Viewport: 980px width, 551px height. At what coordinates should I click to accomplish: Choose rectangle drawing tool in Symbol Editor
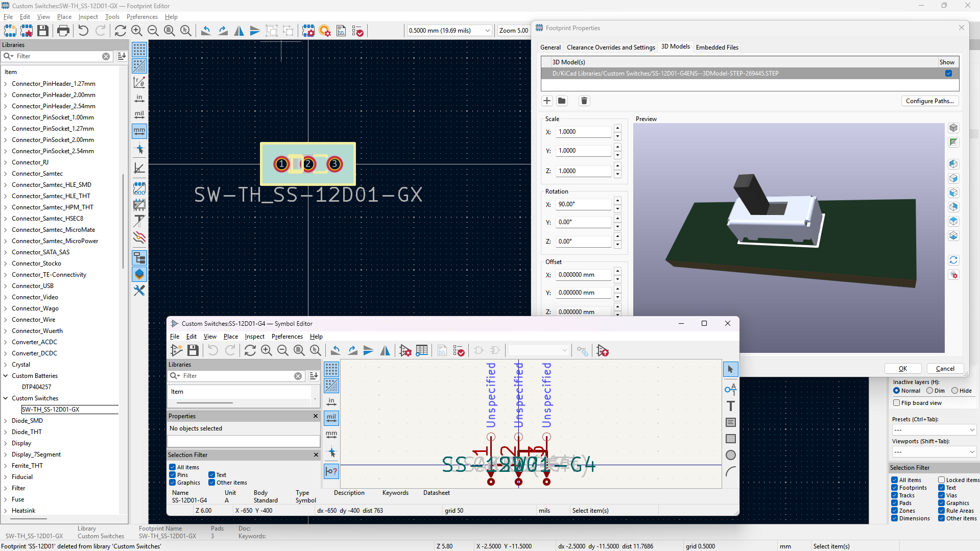coord(731,439)
